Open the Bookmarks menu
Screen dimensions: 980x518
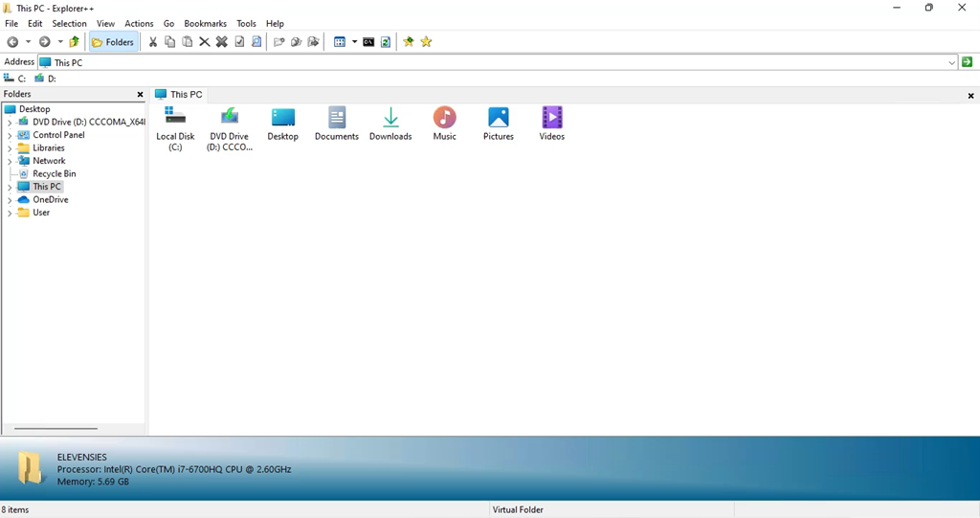pos(205,23)
